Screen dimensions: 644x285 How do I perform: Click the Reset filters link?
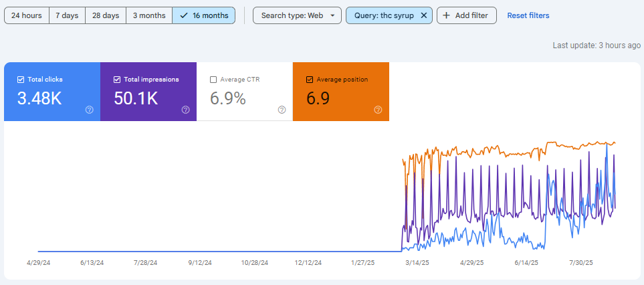[528, 15]
